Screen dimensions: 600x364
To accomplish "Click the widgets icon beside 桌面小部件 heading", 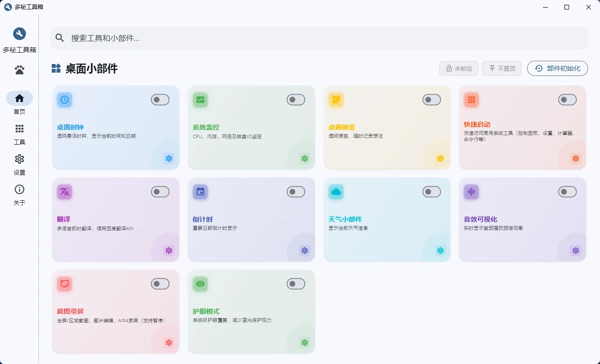I will [56, 68].
